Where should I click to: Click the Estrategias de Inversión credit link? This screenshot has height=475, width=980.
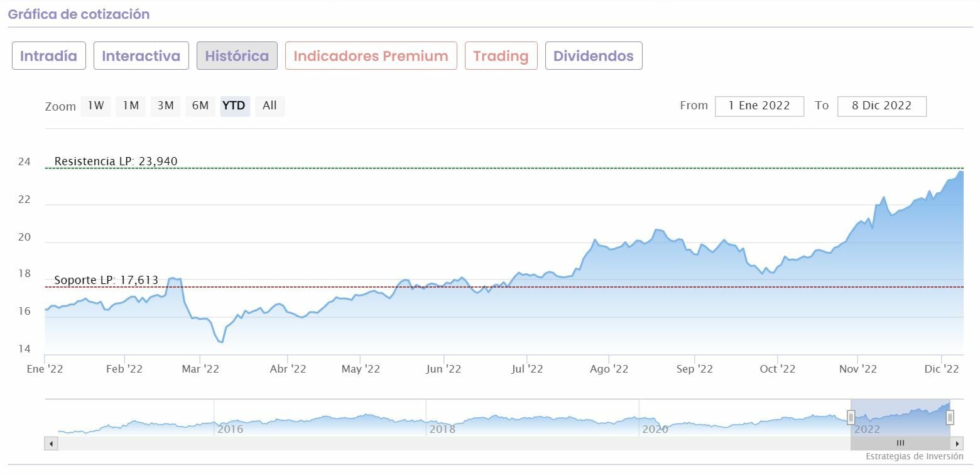pos(914,456)
